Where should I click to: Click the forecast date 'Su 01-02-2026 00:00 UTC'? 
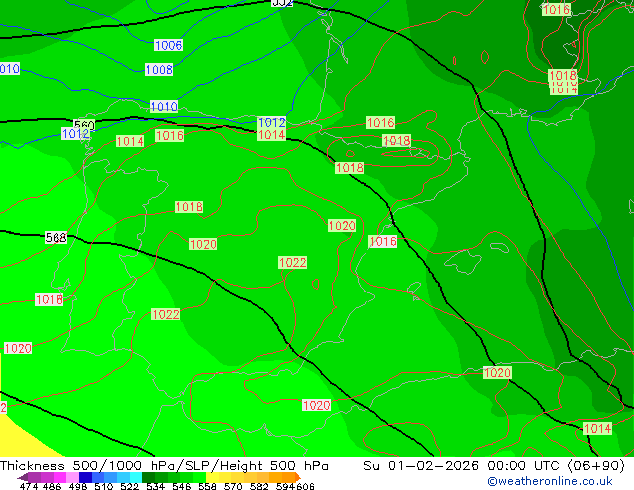click(x=463, y=466)
